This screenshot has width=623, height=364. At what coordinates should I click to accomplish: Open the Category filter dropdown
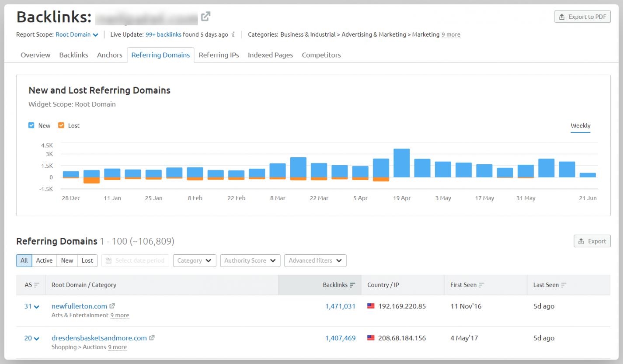(x=195, y=260)
